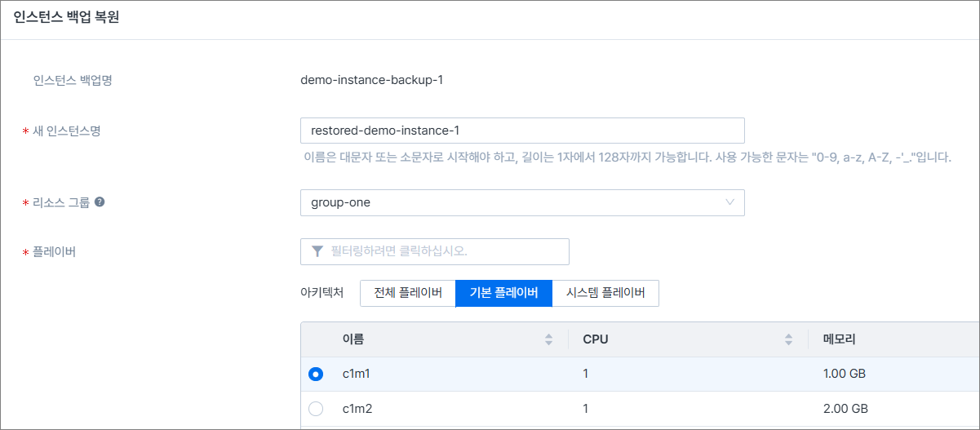Click the sort arrows in CPU column
Viewport: 980px width, 430px height.
click(788, 339)
